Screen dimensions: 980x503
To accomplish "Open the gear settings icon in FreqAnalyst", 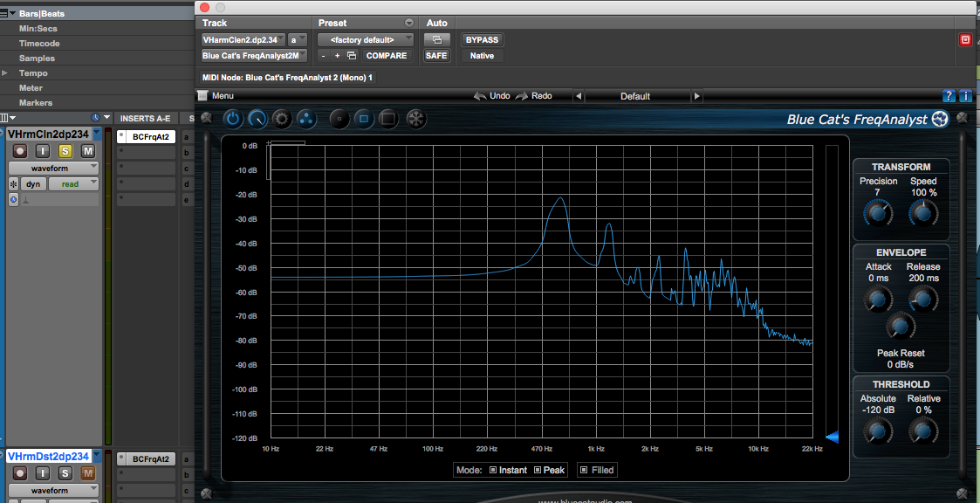I will 282,119.
